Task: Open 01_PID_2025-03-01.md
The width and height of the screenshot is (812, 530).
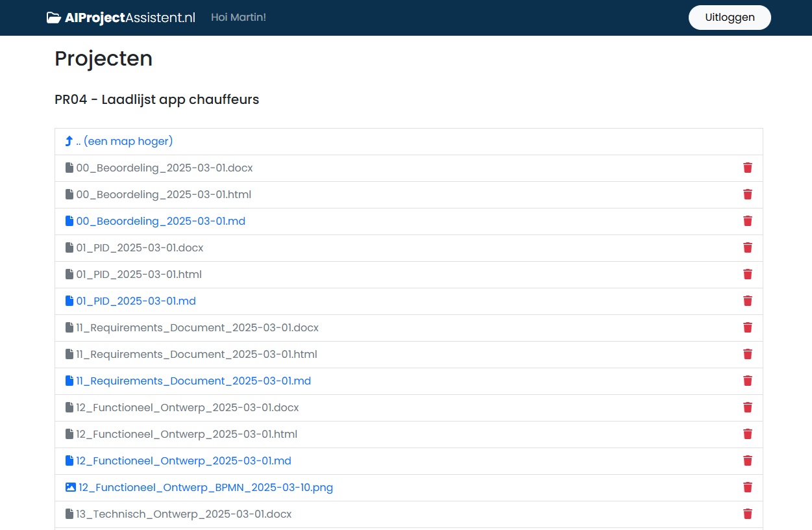Action: coord(136,301)
